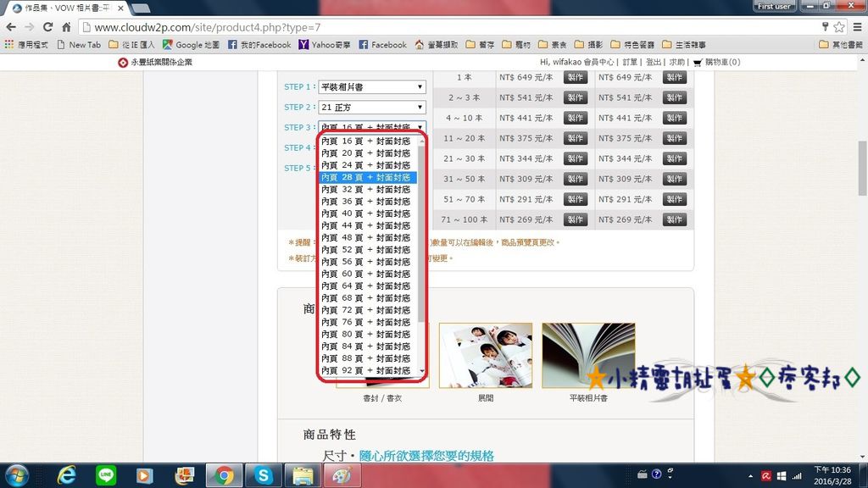Open the Google Maps bookmark
The width and height of the screenshot is (868, 488).
(191, 45)
